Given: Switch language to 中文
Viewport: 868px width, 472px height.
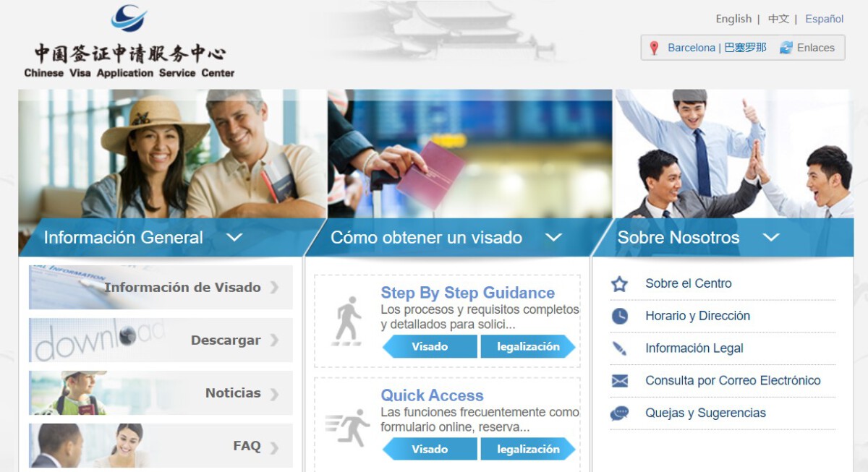Looking at the screenshot, I should 778,19.
